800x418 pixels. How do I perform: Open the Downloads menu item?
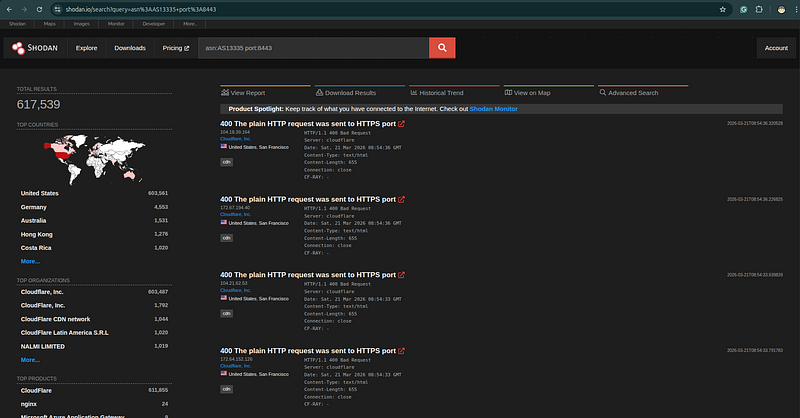click(x=130, y=48)
